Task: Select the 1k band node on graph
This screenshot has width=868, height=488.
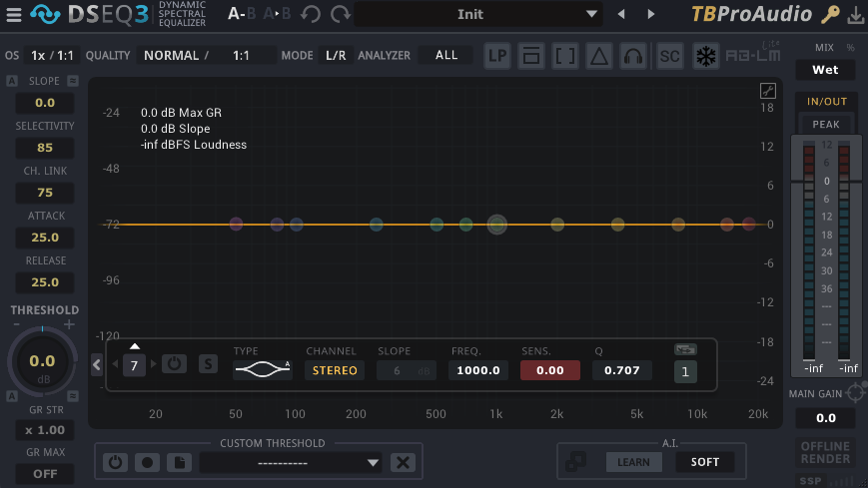Action: pos(497,225)
